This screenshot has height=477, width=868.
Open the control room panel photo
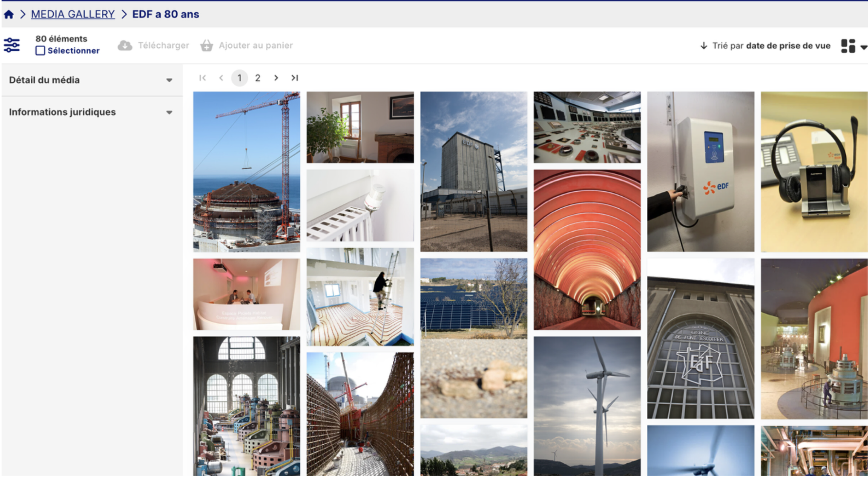click(587, 127)
